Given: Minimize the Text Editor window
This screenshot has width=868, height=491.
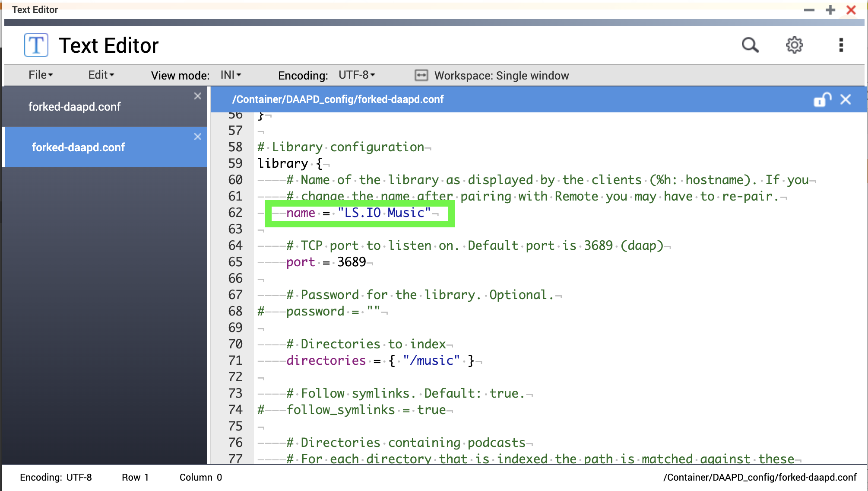Looking at the screenshot, I should 809,10.
